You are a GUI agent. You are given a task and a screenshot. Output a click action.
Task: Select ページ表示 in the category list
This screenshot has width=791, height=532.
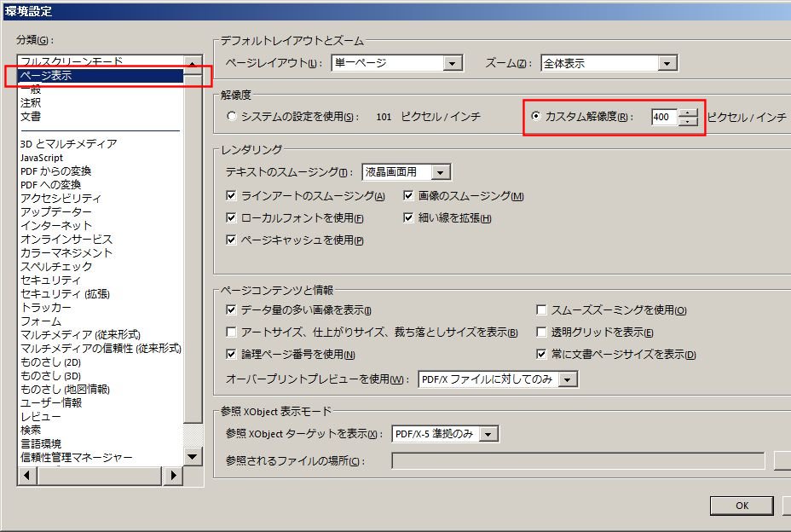[x=101, y=76]
